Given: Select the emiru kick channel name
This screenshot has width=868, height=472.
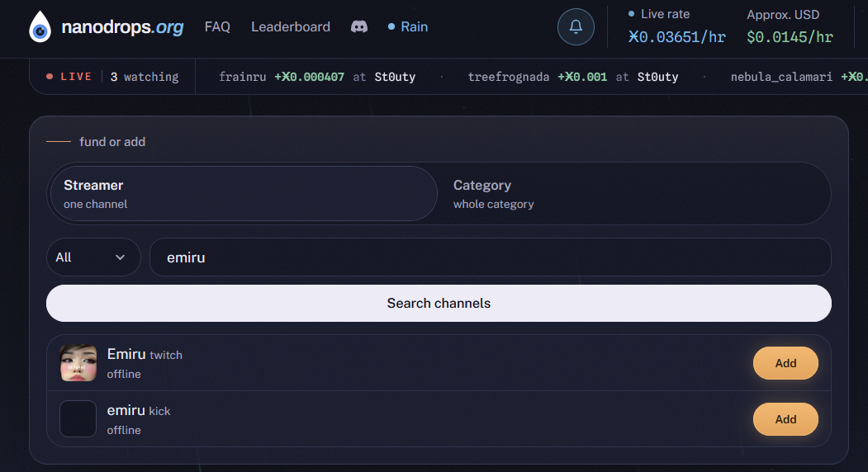Looking at the screenshot, I should (x=126, y=411).
